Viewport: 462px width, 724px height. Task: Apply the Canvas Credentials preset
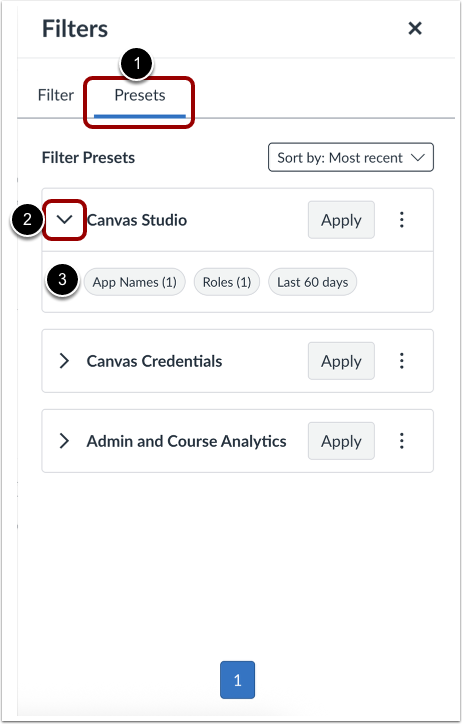pyautogui.click(x=341, y=361)
